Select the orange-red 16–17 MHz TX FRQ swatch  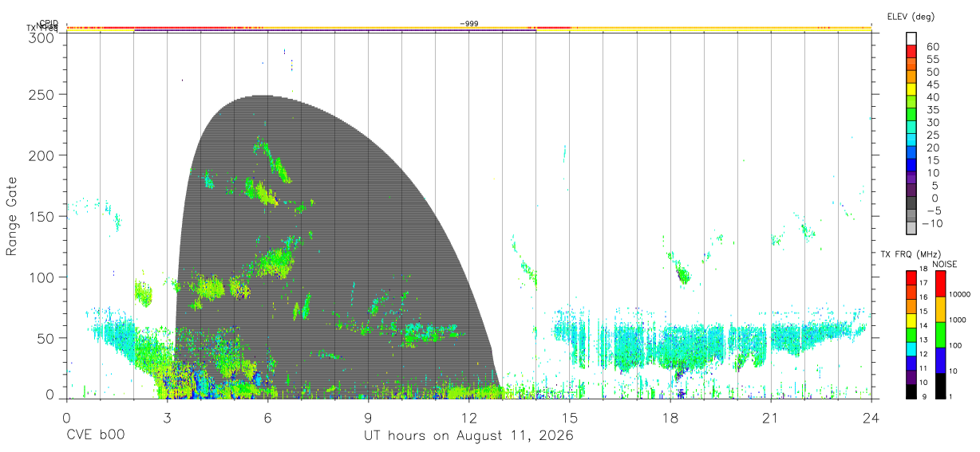[x=911, y=292]
